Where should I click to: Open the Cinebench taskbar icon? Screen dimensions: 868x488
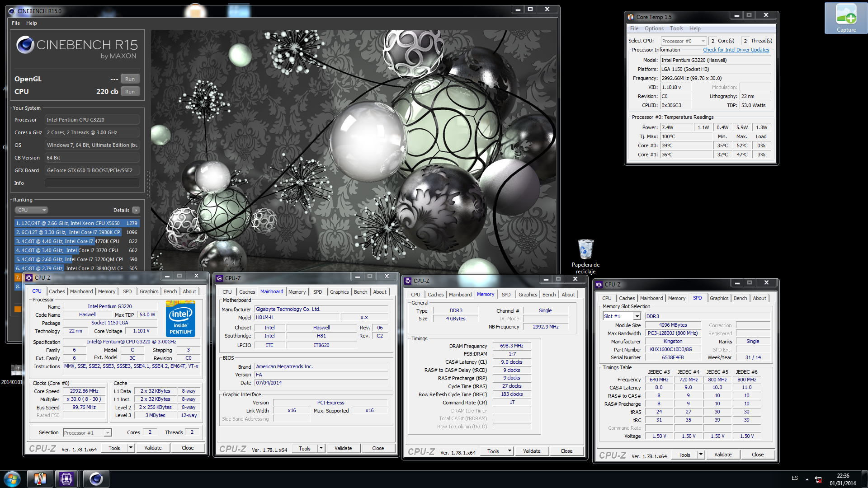pyautogui.click(x=96, y=479)
